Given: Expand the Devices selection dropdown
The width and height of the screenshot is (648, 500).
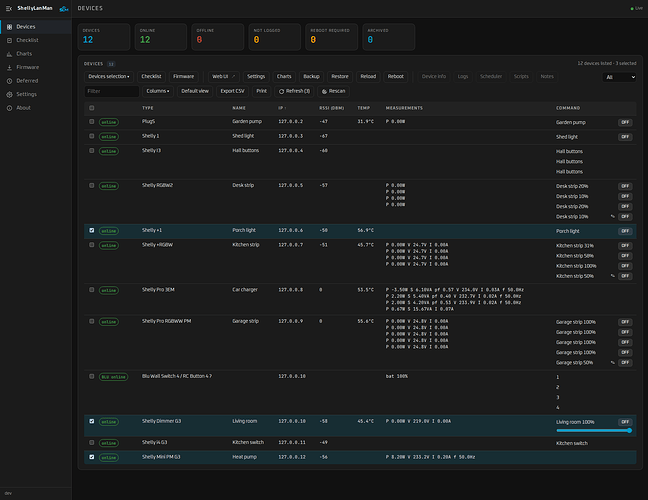Looking at the screenshot, I should [109, 76].
